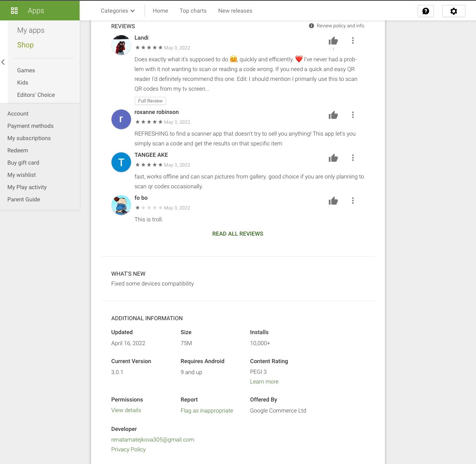Image resolution: width=476 pixels, height=464 pixels.
Task: Click the '75M' size value
Action: (186, 343)
